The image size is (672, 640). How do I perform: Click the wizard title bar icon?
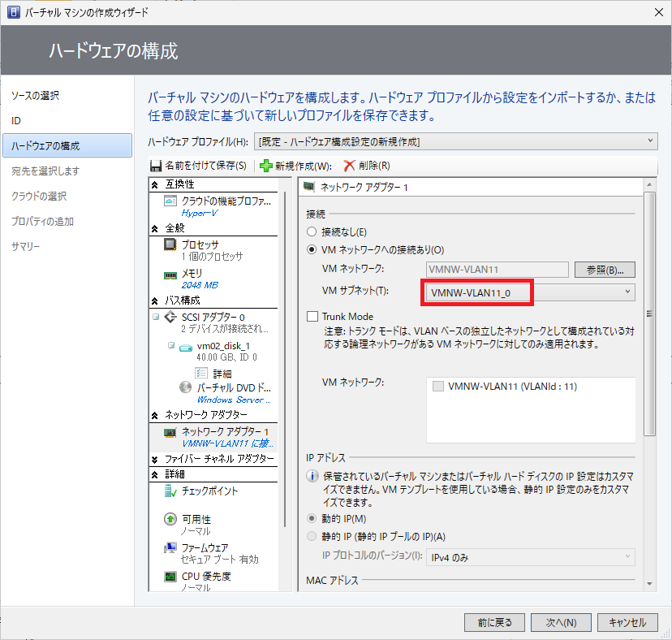[x=14, y=12]
